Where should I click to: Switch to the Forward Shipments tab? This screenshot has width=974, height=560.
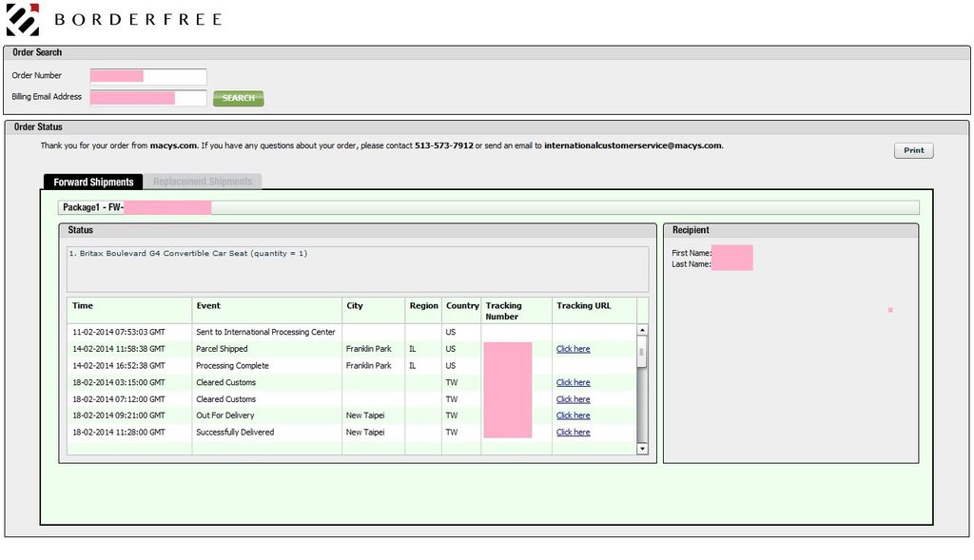[x=93, y=182]
